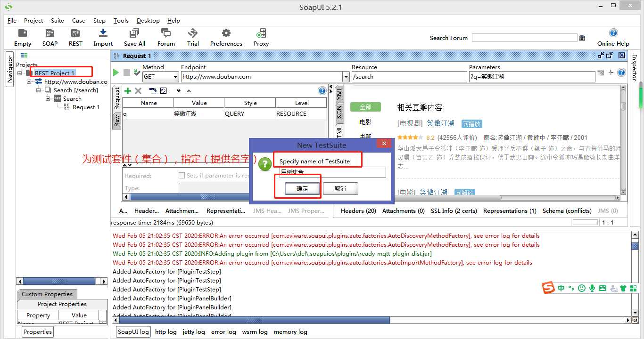Click the gray cancel request square

click(126, 73)
